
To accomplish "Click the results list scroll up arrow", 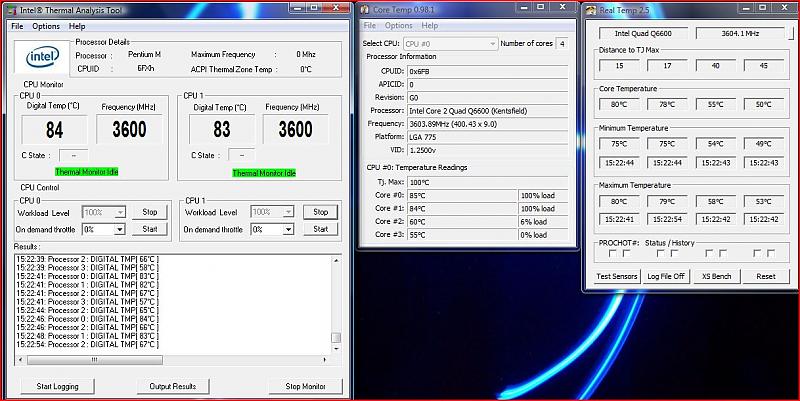I will [336, 260].
